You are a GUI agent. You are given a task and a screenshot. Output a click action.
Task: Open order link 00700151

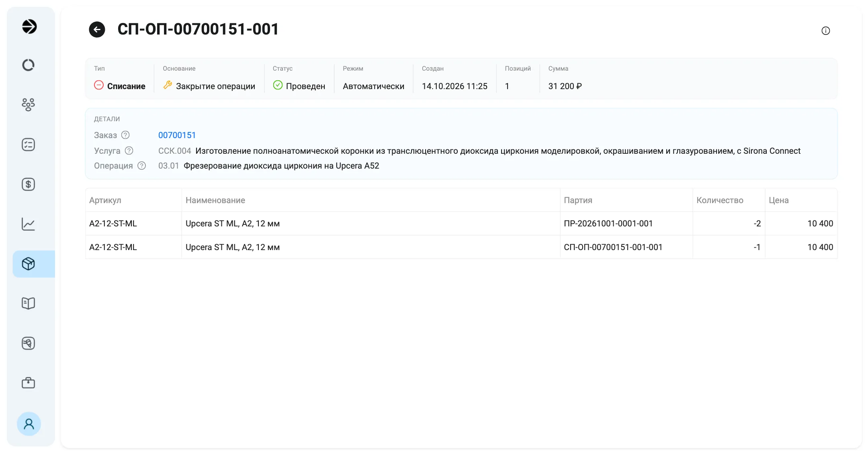177,135
